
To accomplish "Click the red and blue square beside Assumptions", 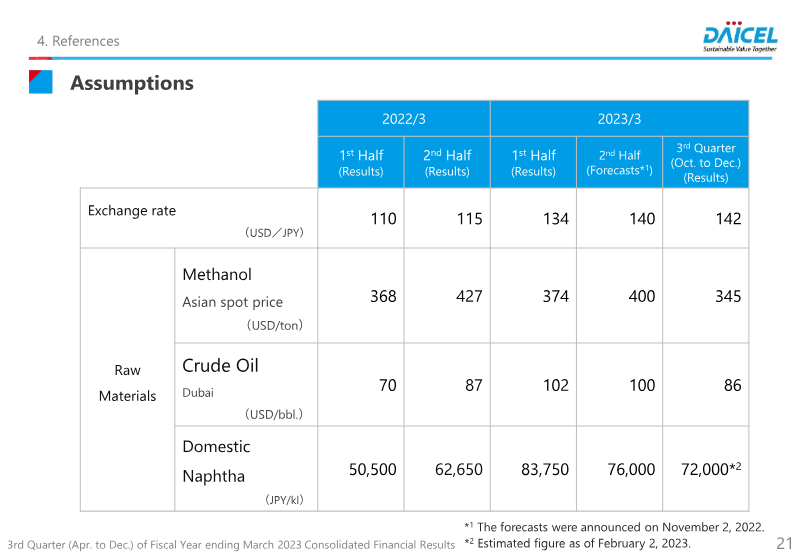I will (41, 82).
